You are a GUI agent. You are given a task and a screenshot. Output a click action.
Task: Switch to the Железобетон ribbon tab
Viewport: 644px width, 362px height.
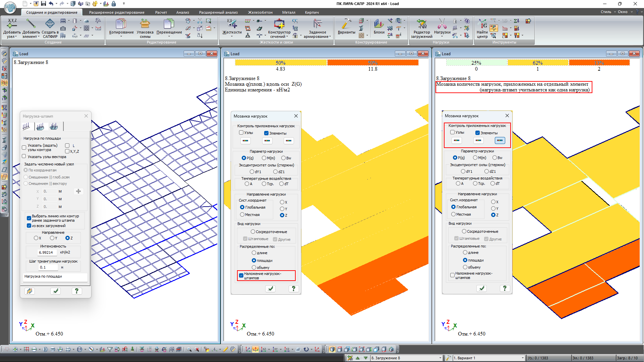click(260, 12)
